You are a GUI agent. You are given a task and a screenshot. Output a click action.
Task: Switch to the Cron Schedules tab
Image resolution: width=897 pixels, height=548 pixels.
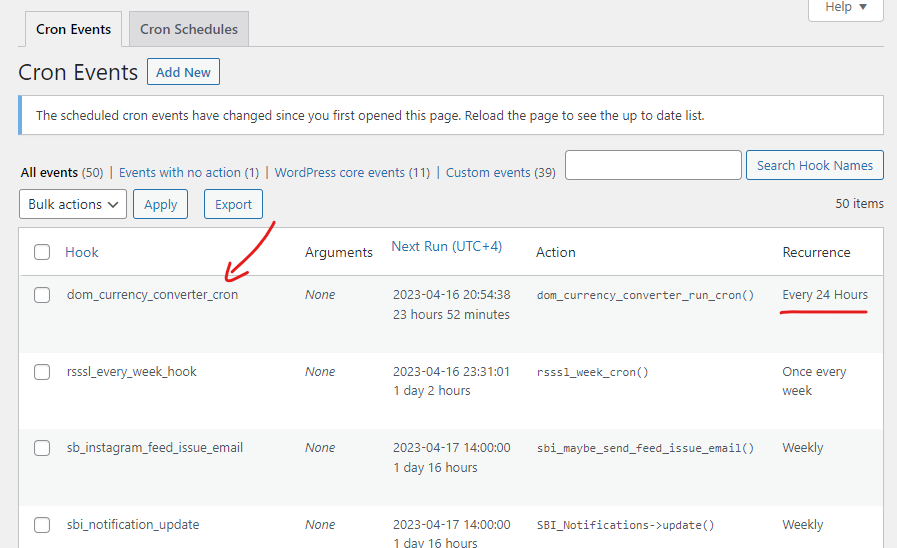click(189, 29)
